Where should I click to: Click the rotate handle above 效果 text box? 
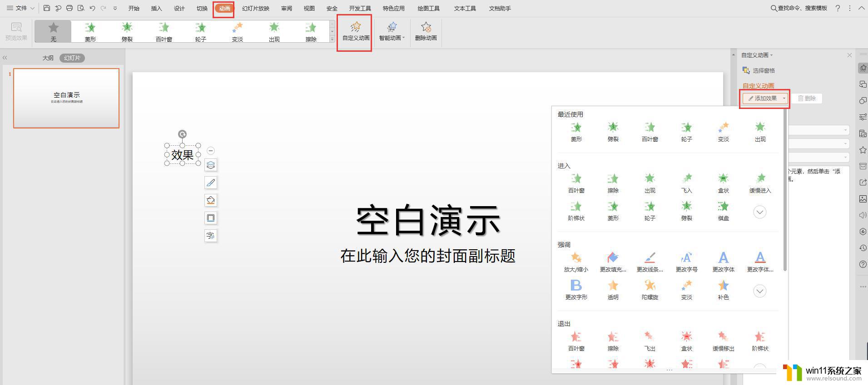(x=182, y=134)
